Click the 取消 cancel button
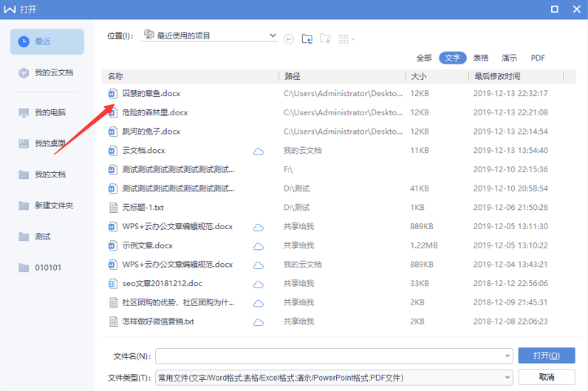Viewport: 588px width, 391px height. click(547, 377)
